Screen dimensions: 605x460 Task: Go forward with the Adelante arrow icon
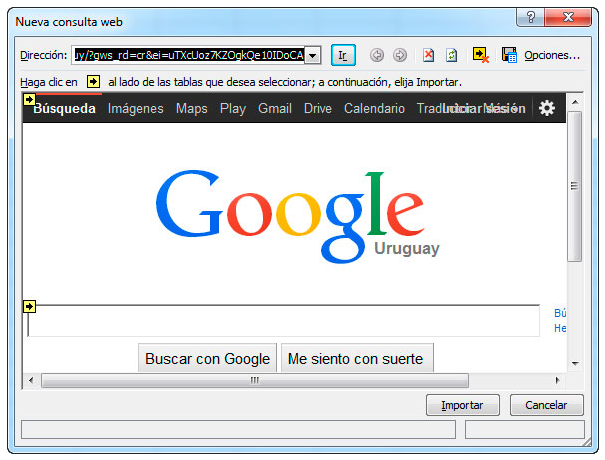[400, 55]
